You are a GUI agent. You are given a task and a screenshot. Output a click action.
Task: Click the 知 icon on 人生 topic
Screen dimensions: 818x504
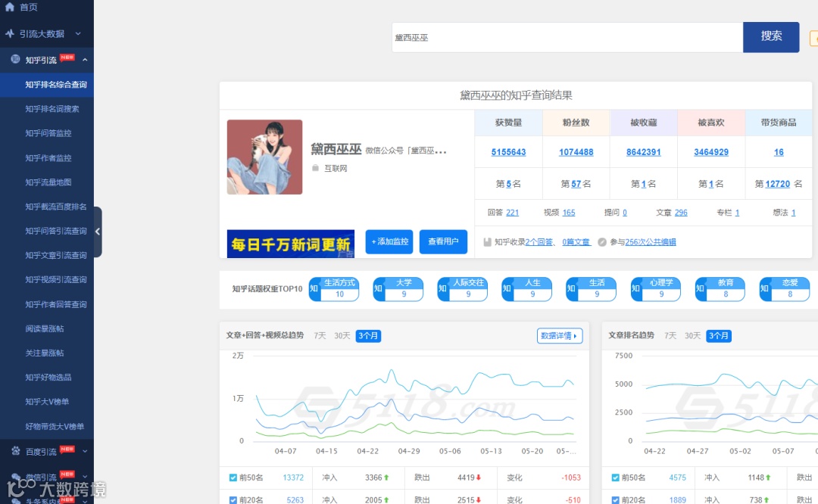pyautogui.click(x=507, y=288)
